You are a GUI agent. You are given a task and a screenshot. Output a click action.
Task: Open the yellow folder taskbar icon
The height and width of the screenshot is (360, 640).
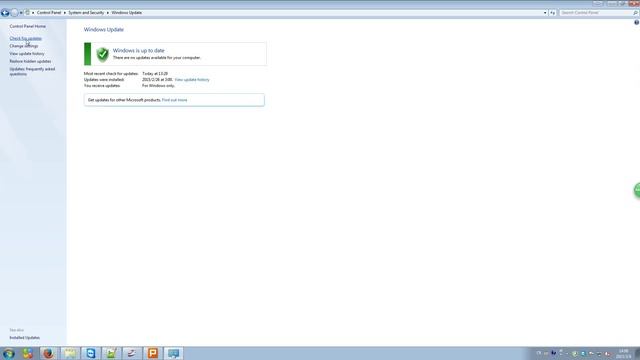pyautogui.click(x=69, y=353)
